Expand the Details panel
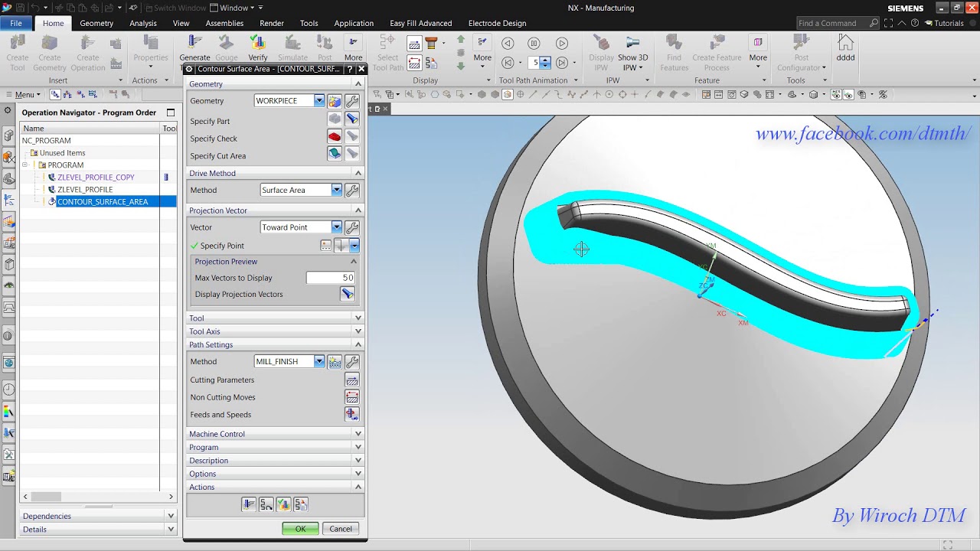The image size is (980, 551). click(x=98, y=529)
